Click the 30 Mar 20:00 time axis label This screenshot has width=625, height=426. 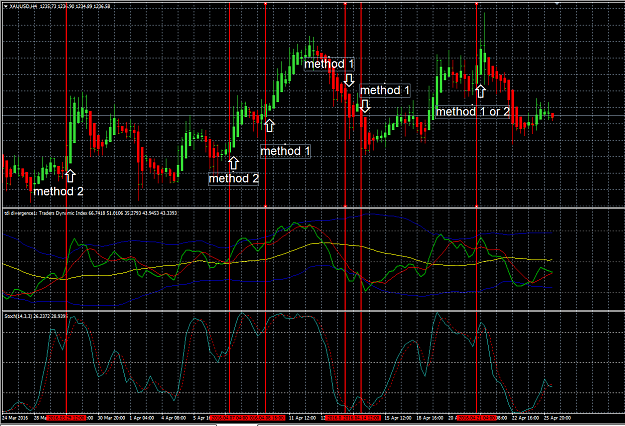tap(111, 418)
